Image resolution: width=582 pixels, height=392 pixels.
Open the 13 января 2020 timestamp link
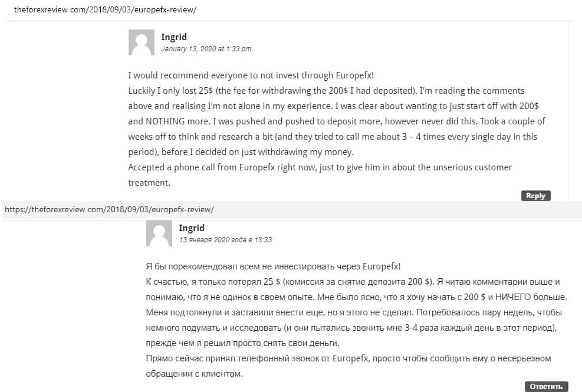pos(225,240)
